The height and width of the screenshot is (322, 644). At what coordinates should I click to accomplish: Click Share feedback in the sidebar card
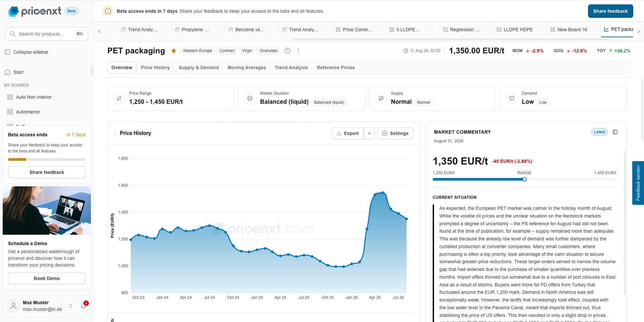pos(47,172)
